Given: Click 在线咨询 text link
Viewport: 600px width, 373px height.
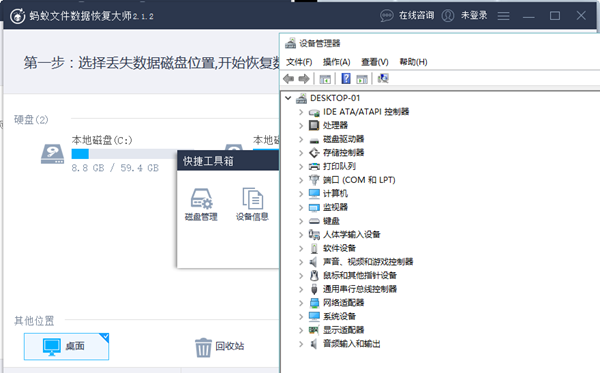Looking at the screenshot, I should pos(416,15).
